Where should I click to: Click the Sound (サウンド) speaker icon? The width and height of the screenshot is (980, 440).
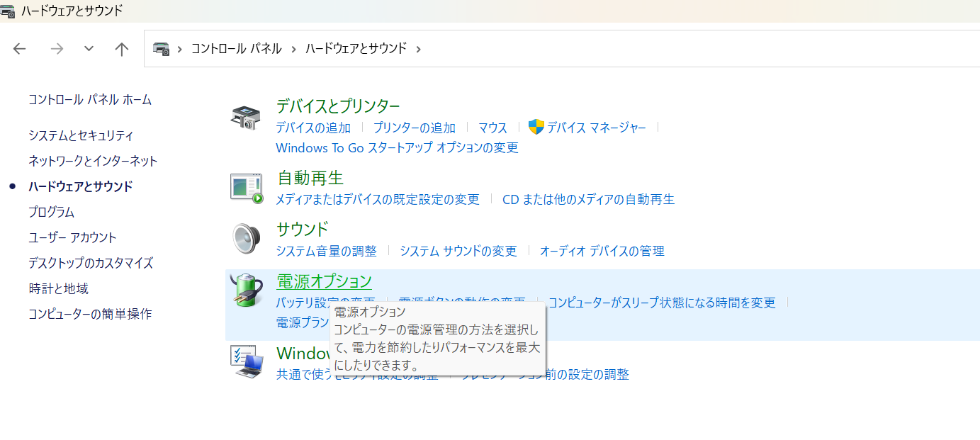pyautogui.click(x=246, y=239)
